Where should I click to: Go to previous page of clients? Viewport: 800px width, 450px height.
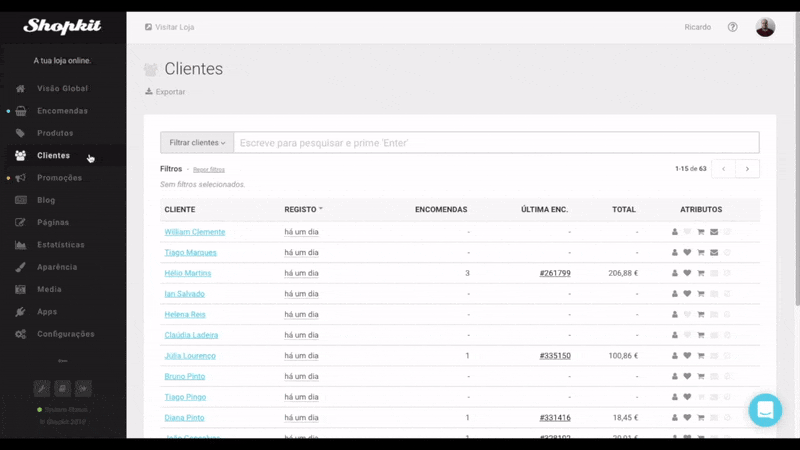pos(723,169)
